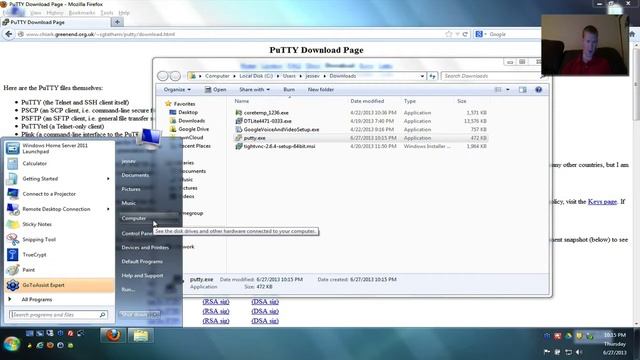Expand the Getting Started submenu arrow

tap(108, 178)
